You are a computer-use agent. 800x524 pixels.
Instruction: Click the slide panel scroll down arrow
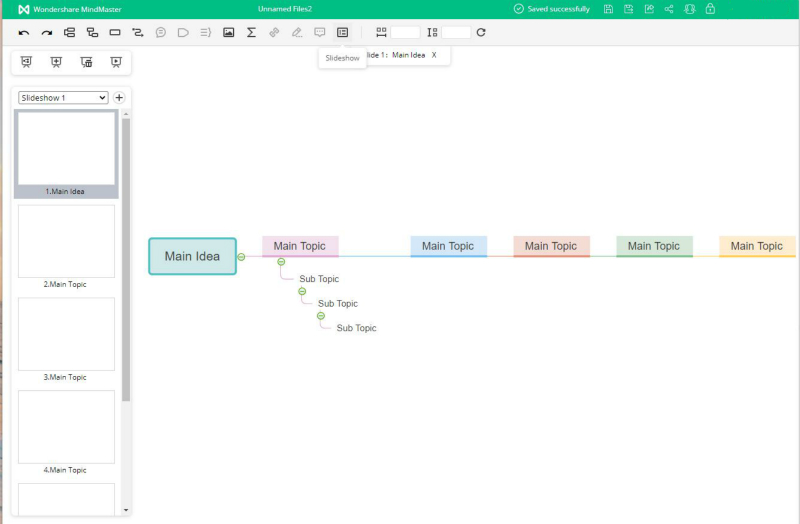pyautogui.click(x=126, y=510)
